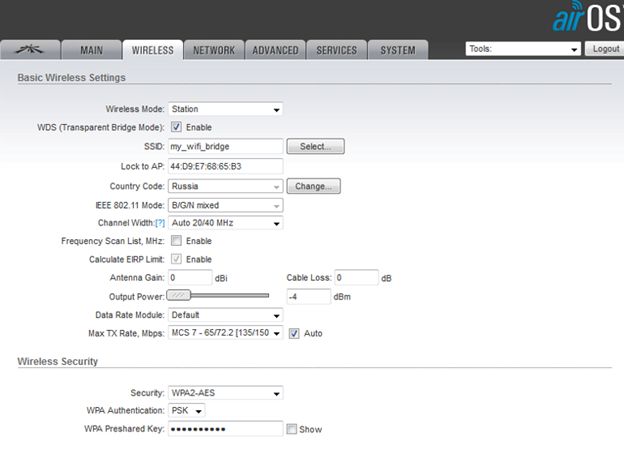The height and width of the screenshot is (450, 624).
Task: Enable the Frequency Scan List checkbox
Action: click(x=176, y=241)
